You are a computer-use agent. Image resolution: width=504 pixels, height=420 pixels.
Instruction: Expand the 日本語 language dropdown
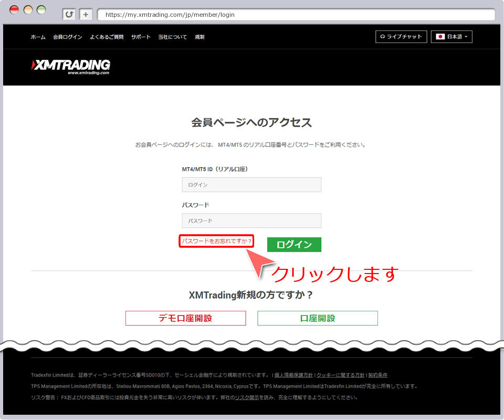pyautogui.click(x=451, y=37)
